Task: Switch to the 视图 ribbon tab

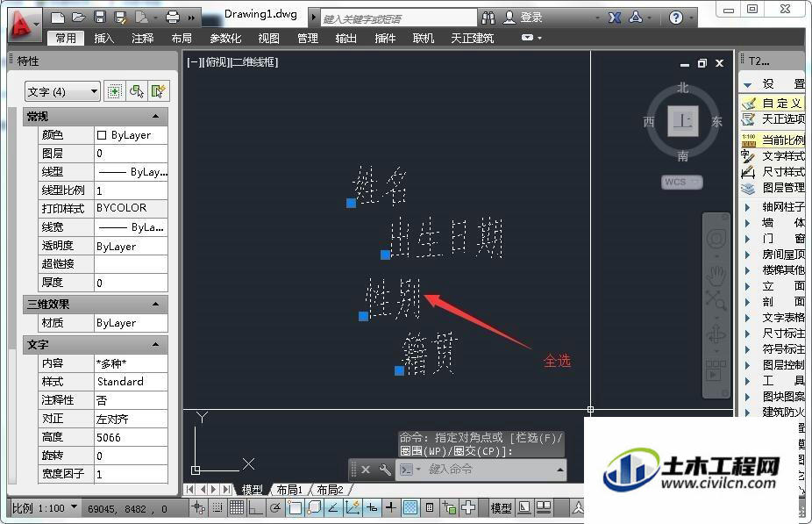Action: [269, 39]
